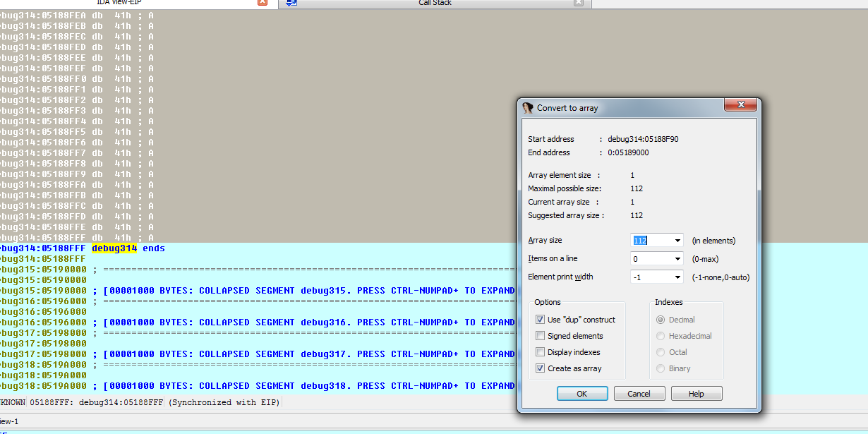Select the Hexadecimal indexes radio button
Image resolution: width=868 pixels, height=434 pixels.
coord(661,336)
